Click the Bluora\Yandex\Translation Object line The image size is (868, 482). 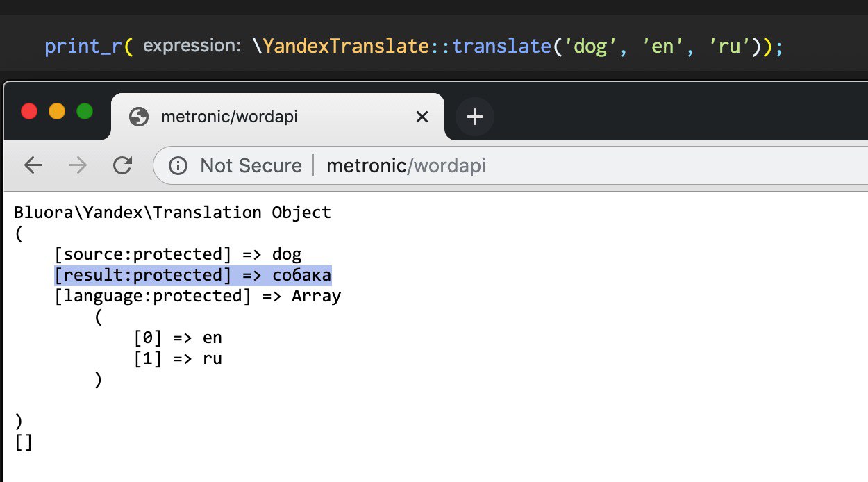tap(172, 213)
